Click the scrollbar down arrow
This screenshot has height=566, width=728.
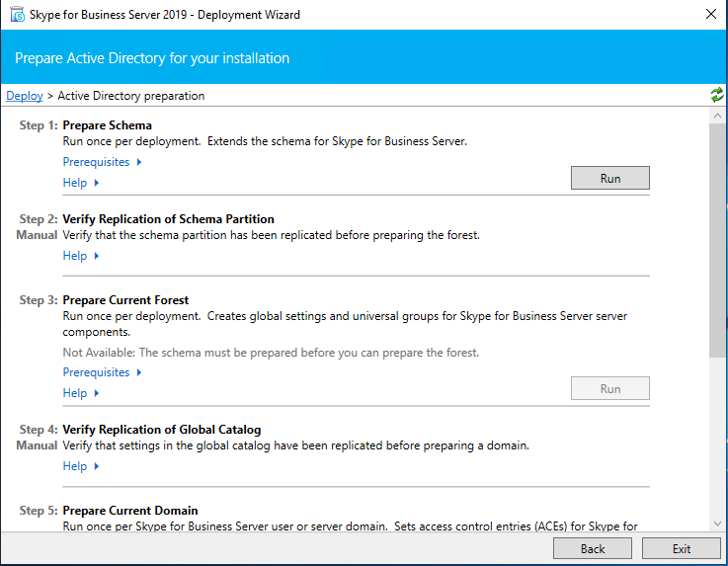717,523
